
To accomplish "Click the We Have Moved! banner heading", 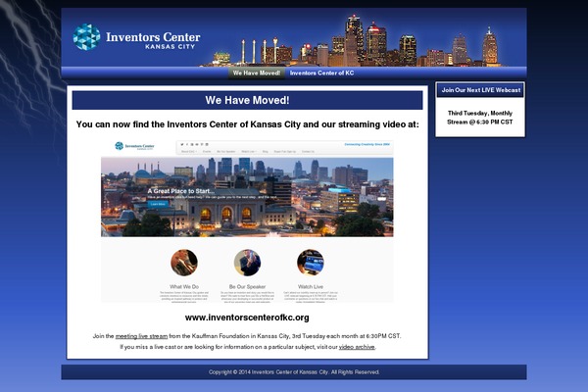I will tap(247, 100).
